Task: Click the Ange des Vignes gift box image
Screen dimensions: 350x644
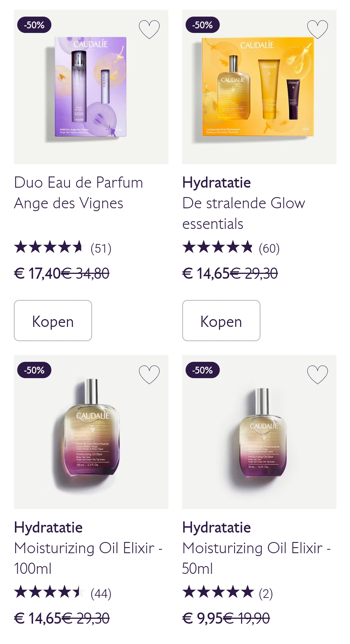Action: click(x=91, y=86)
